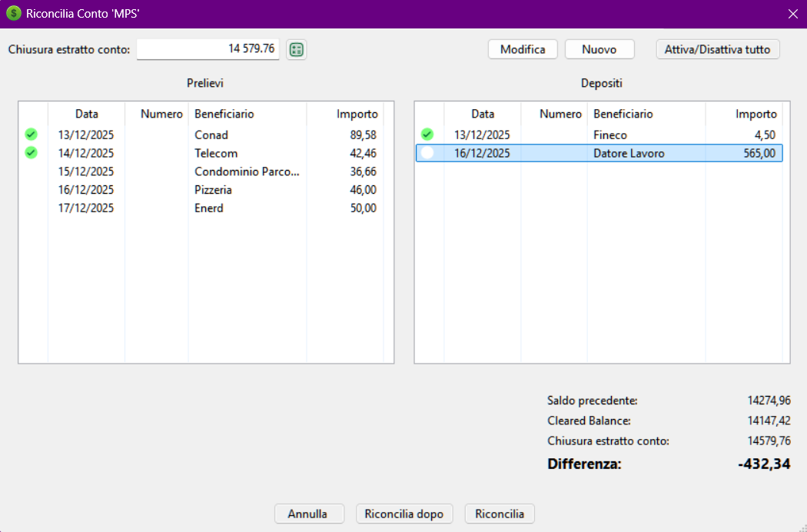Uncheck the Fineco deposit checkmark
Image resolution: width=807 pixels, height=532 pixels.
(427, 135)
